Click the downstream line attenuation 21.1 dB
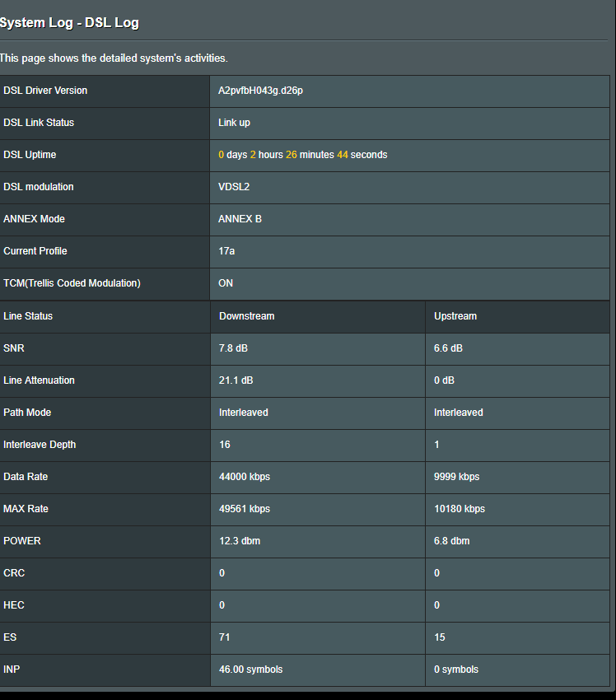The height and width of the screenshot is (700, 616). [x=236, y=380]
